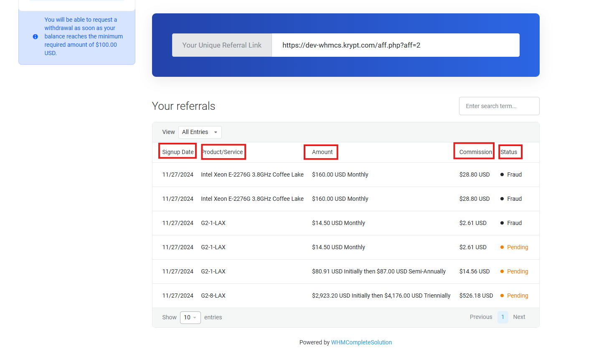Sort by the Commission column header
The height and width of the screenshot is (364, 609).
[x=476, y=152]
